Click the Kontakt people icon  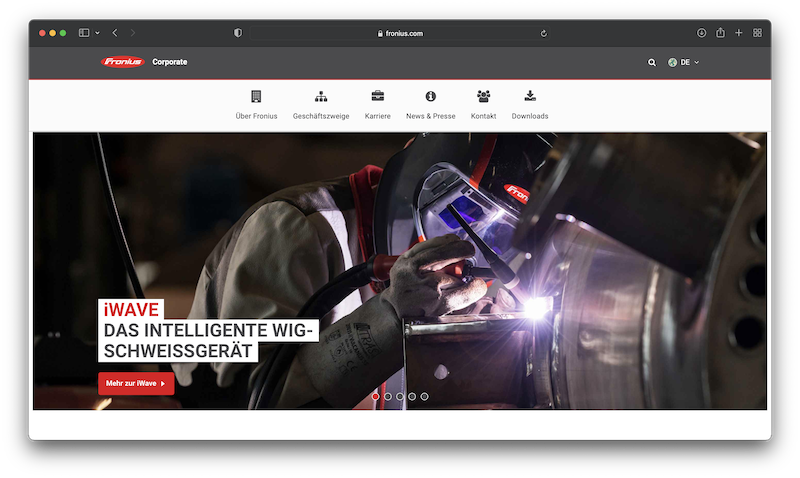tap(483, 96)
